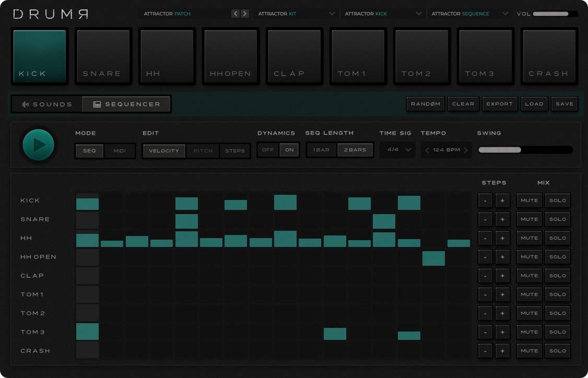Add a step to the Kick row
Viewport: 588px width, 378px height.
[x=502, y=200]
